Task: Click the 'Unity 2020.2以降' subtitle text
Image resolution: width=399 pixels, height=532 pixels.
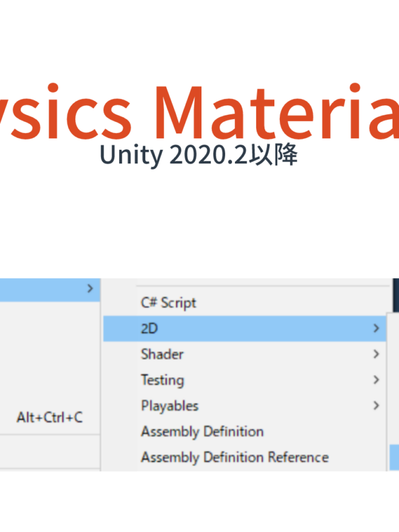Action: pos(198,155)
